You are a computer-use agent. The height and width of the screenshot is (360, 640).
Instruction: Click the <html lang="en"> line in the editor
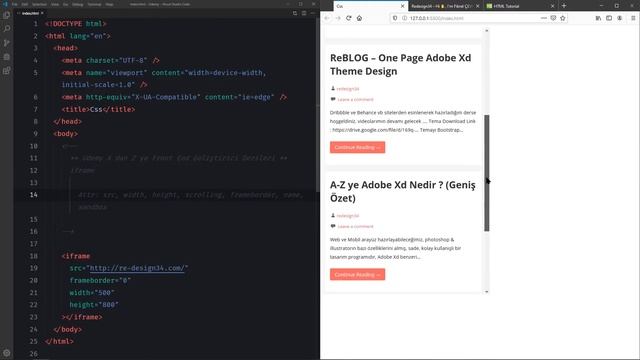tap(78, 36)
